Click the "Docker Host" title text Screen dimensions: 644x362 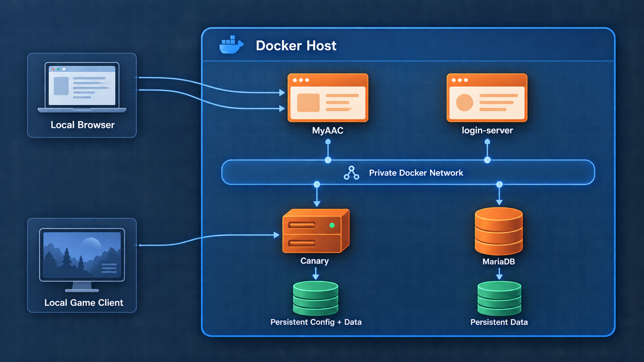click(x=296, y=45)
